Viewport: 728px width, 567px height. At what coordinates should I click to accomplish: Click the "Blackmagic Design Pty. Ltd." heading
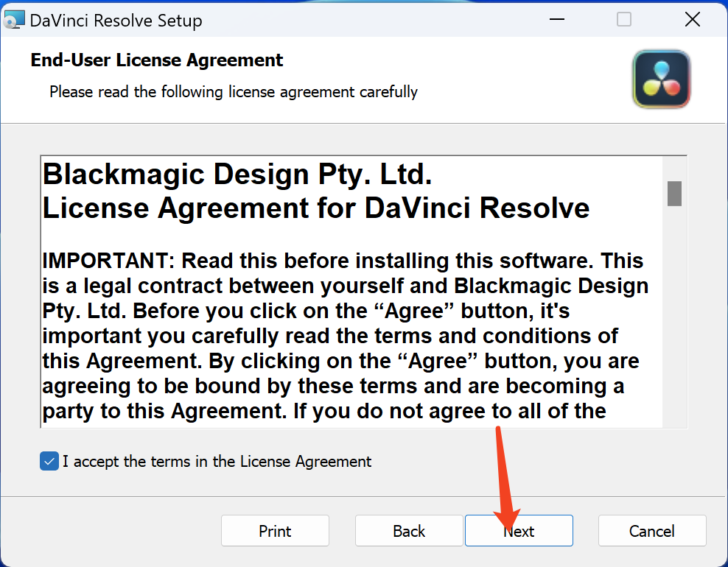pos(237,175)
